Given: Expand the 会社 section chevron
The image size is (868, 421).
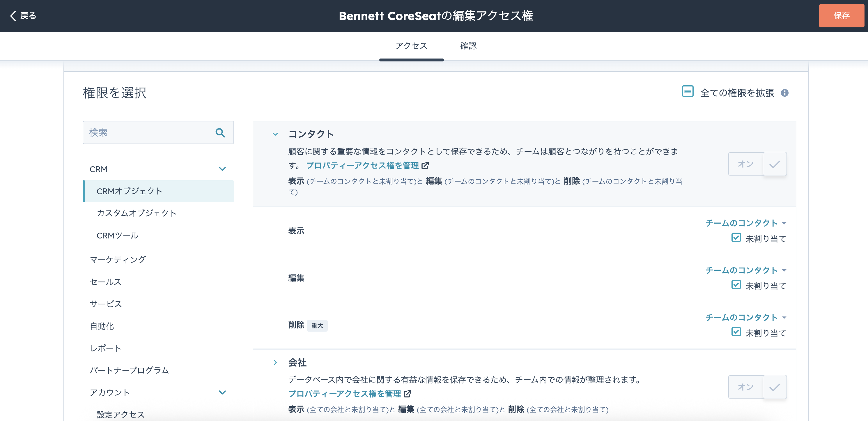Looking at the screenshot, I should [x=275, y=362].
